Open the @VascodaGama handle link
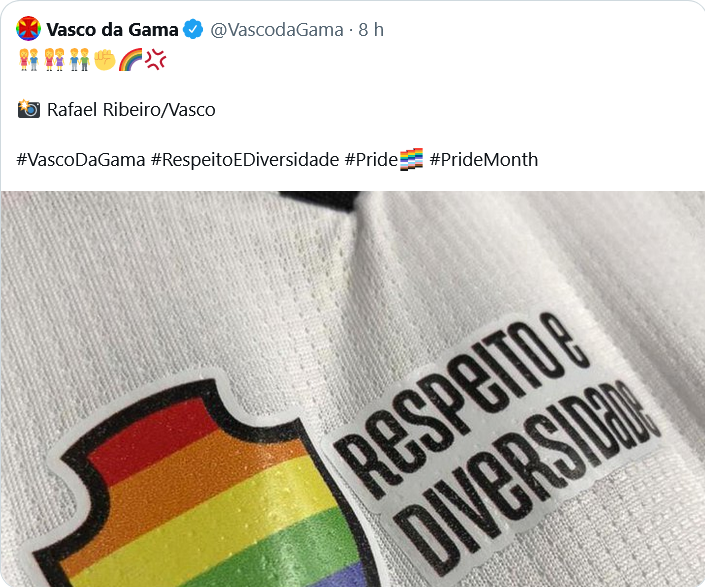 pos(277,30)
